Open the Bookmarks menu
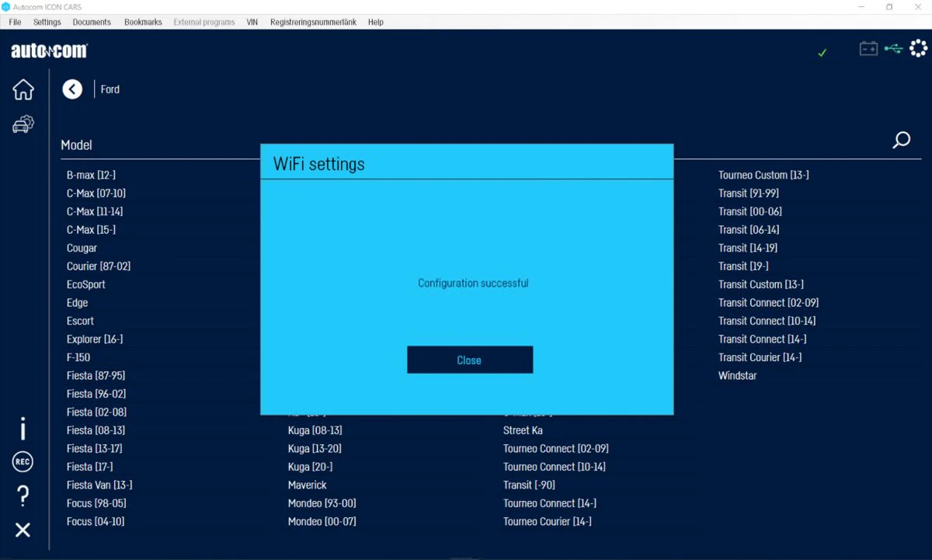932x560 pixels. tap(143, 22)
